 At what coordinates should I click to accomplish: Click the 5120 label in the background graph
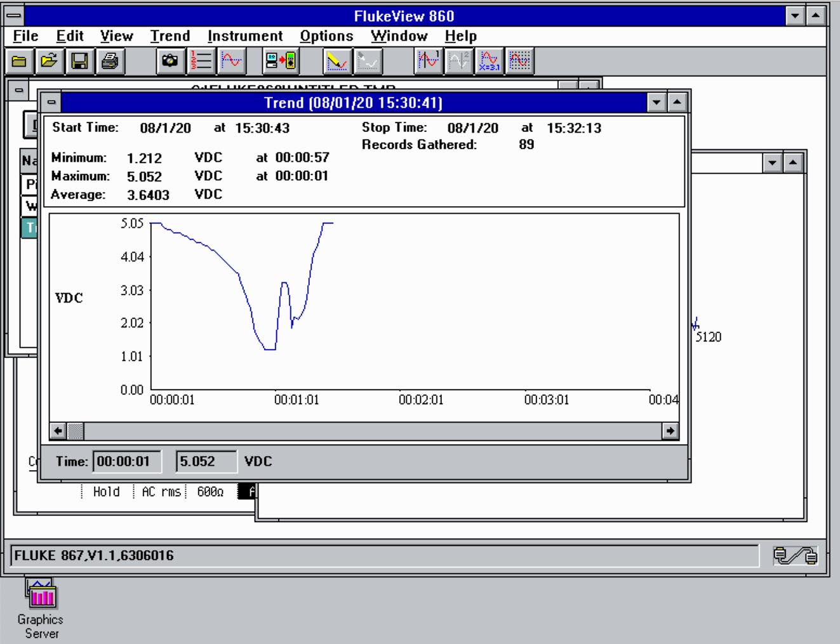point(709,337)
